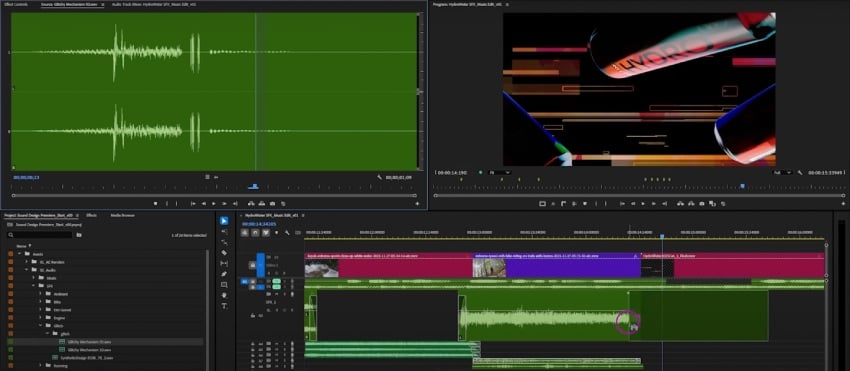Viewport: 850px width, 371px height.
Task: Open the Full playback resolution dropdown
Action: point(782,172)
